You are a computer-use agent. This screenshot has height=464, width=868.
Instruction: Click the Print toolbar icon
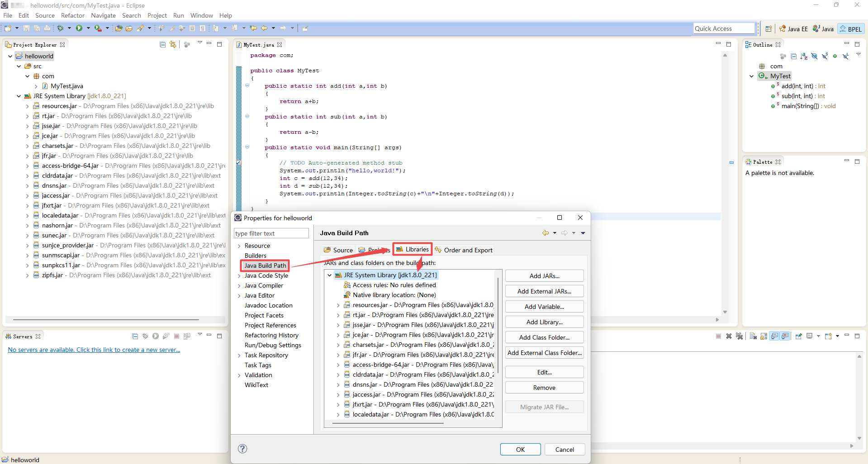point(47,28)
